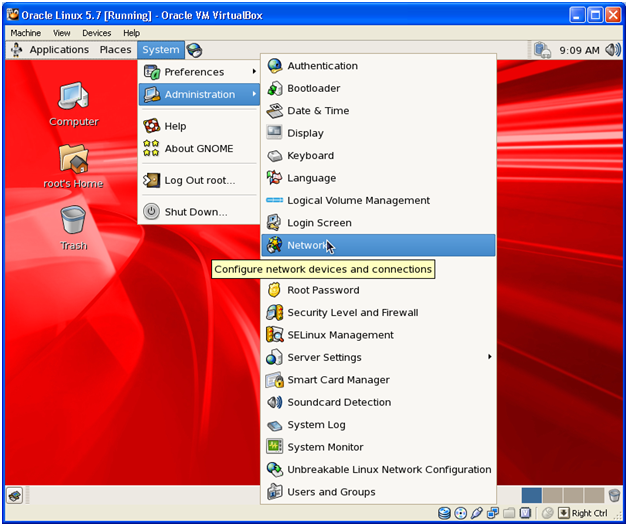Open the Display configuration entry
The image size is (628, 526).
pos(378,133)
